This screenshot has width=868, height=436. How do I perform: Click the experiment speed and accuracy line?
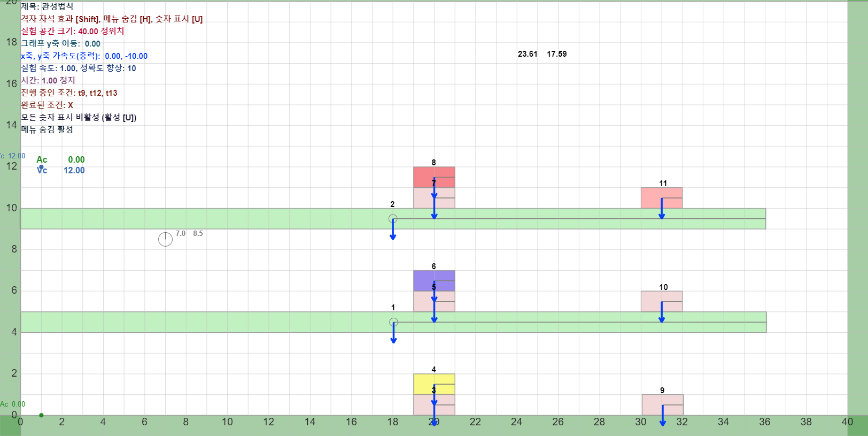tap(79, 68)
